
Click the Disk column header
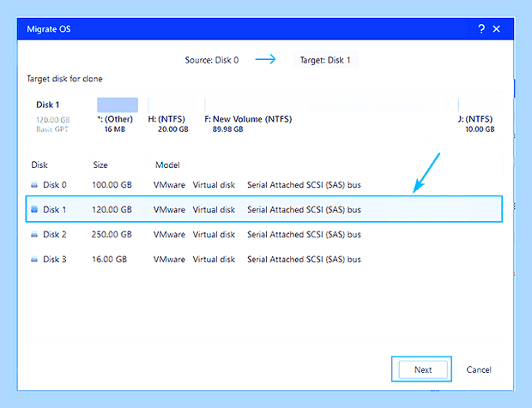[39, 165]
